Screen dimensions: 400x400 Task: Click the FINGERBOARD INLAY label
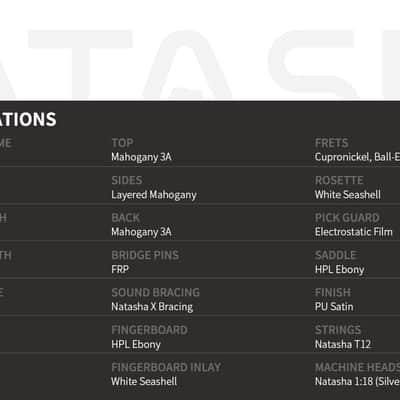point(166,367)
